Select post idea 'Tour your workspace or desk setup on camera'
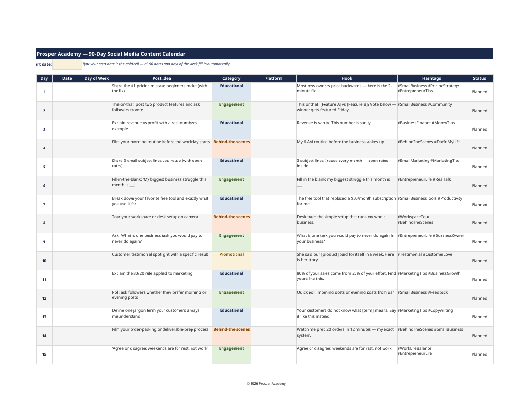Viewport: 532px width, 411px height. (155, 217)
